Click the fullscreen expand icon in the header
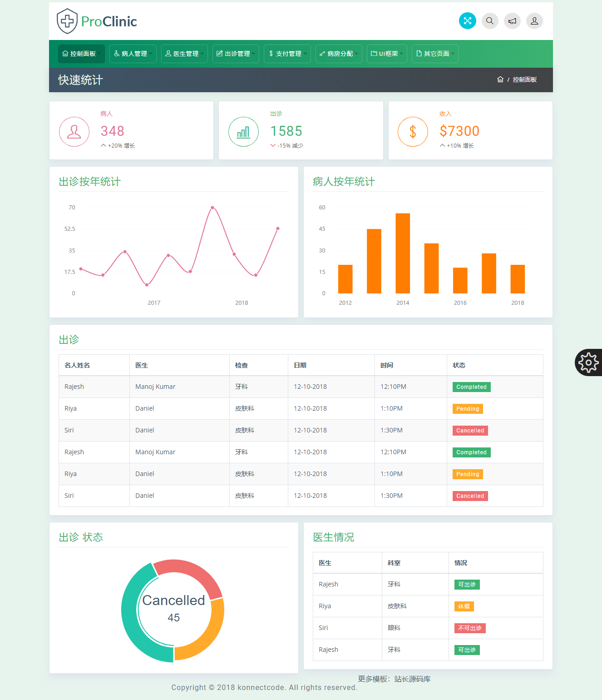602x700 pixels. click(x=467, y=21)
